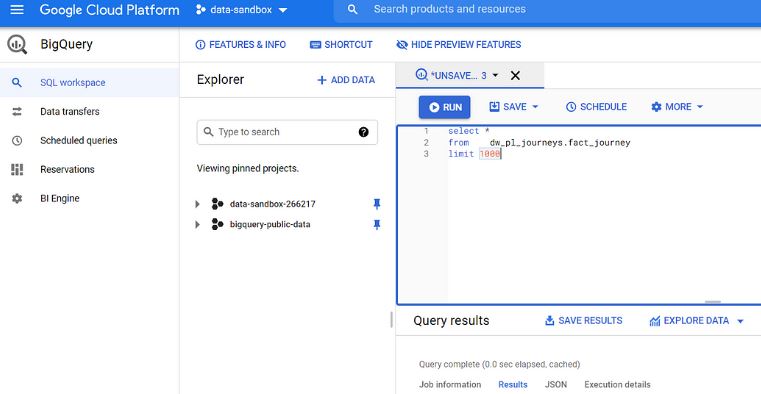
Task: Click the search help question mark icon
Action: pyautogui.click(x=364, y=132)
